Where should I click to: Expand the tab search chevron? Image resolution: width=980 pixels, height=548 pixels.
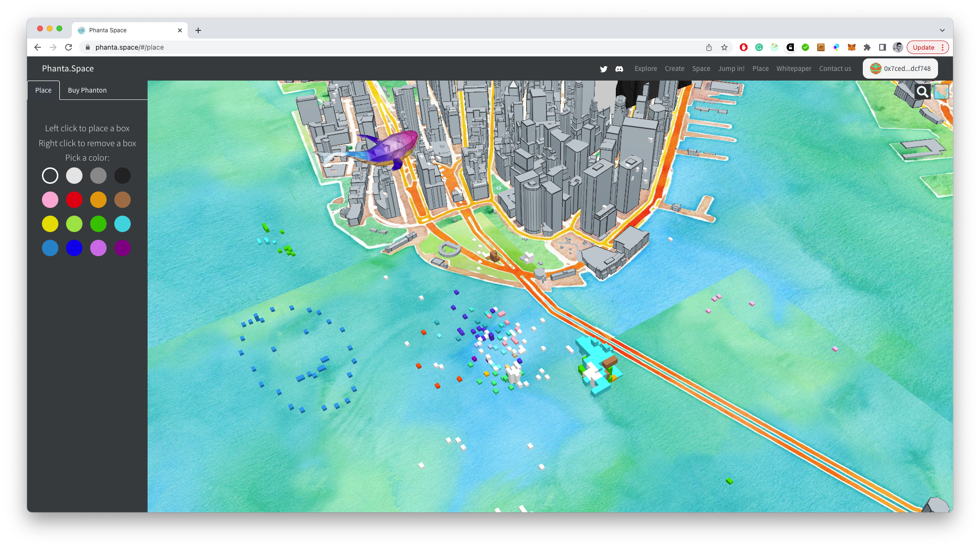tap(942, 30)
